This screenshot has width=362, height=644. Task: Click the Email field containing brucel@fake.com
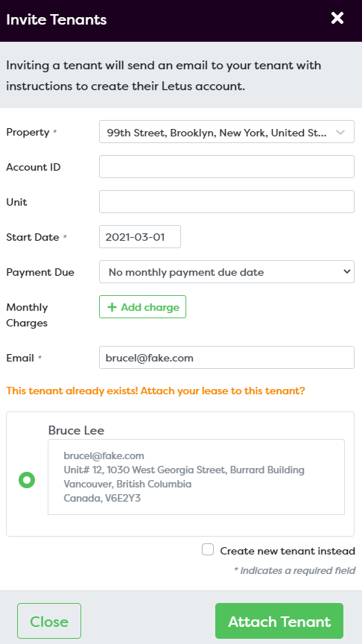tap(226, 357)
